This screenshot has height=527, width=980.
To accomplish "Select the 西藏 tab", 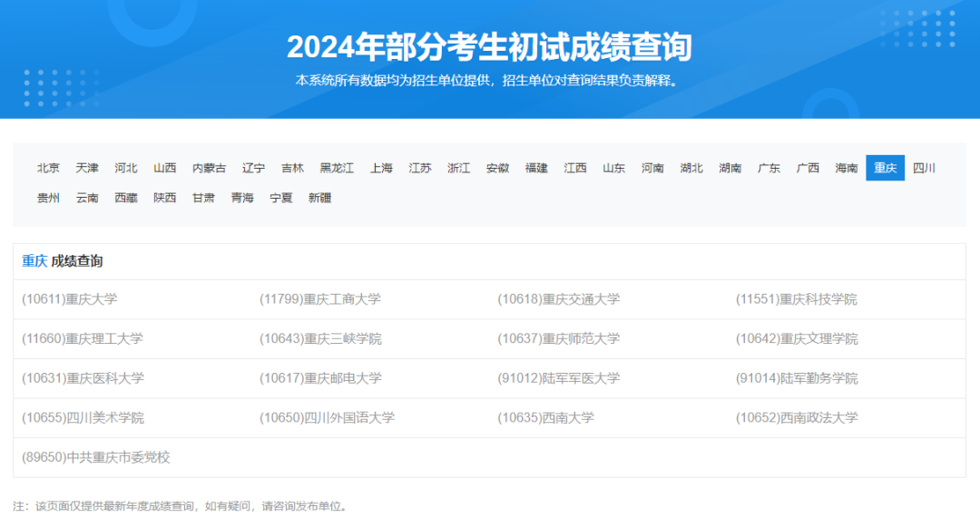I will coord(125,198).
